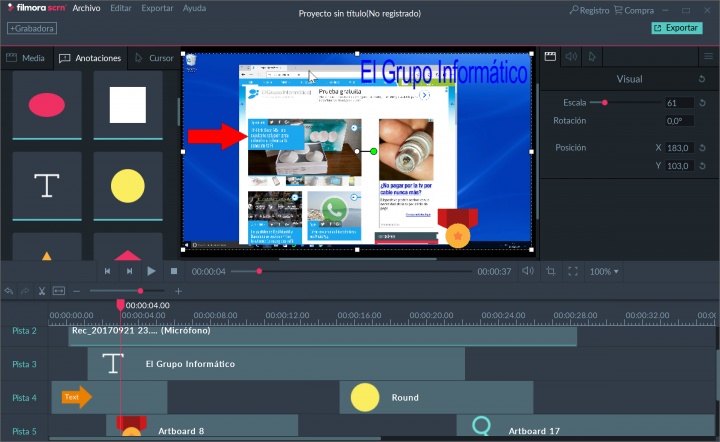Screen dimensions: 720x442
Task: Click the red arrow annotation in preview
Action: click(218, 136)
